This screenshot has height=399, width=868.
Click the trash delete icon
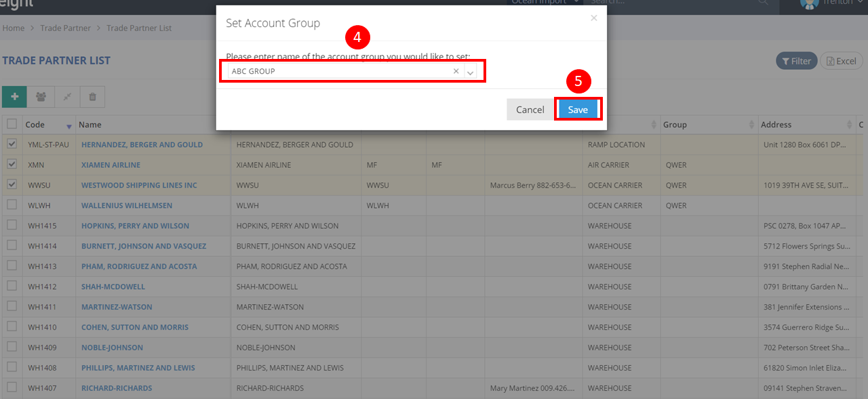point(93,97)
